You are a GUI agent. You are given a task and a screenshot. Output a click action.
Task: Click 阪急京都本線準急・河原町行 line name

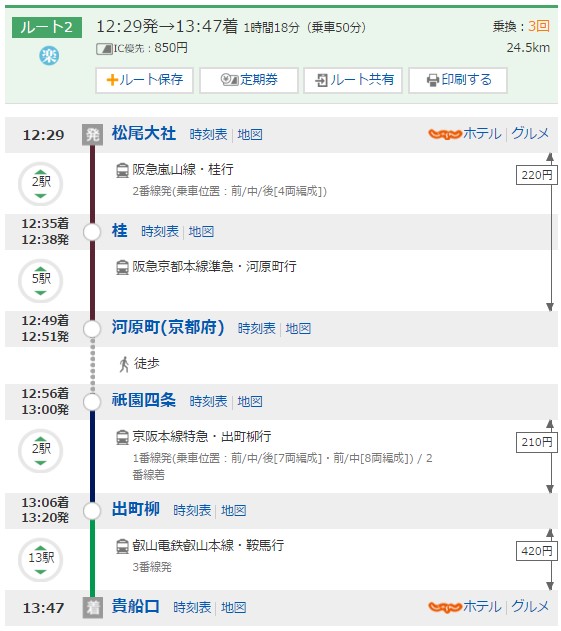pyautogui.click(x=214, y=266)
